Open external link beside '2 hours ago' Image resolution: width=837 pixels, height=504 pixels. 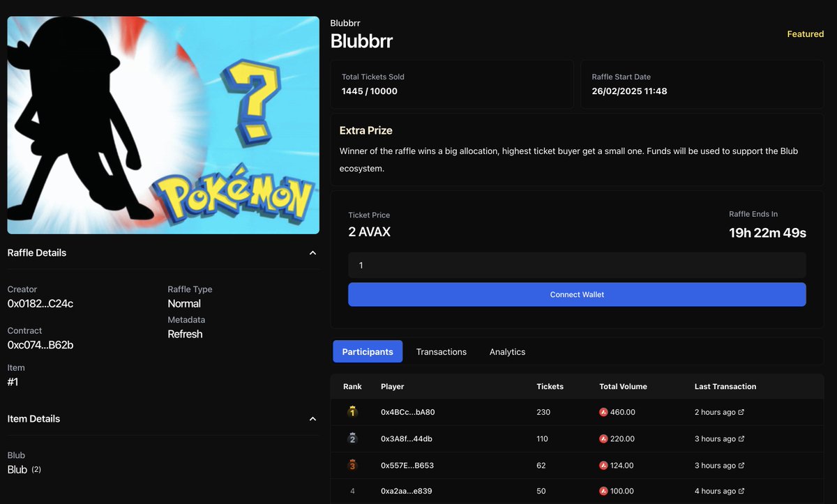tap(742, 412)
